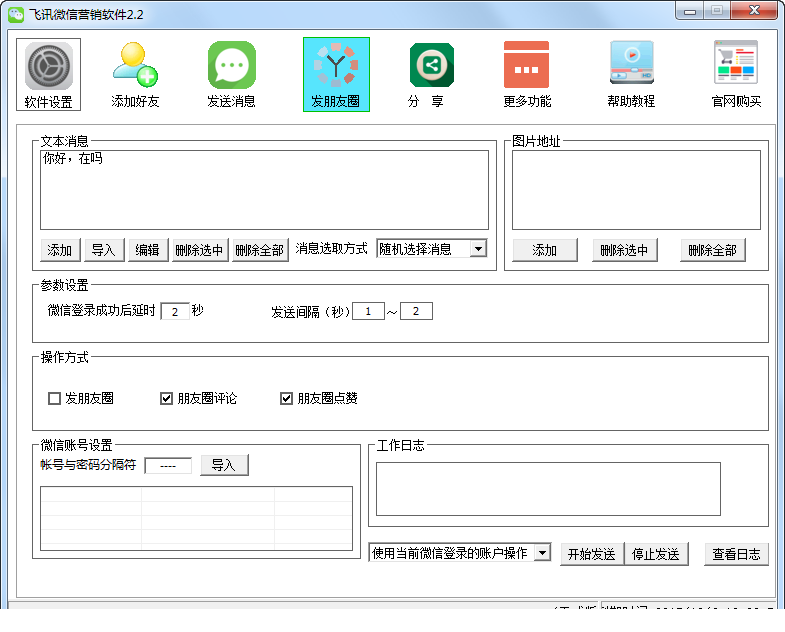Viewport: 785px width, 632px height.
Task: Focus the 发送间隔 maximum value field
Action: [416, 311]
